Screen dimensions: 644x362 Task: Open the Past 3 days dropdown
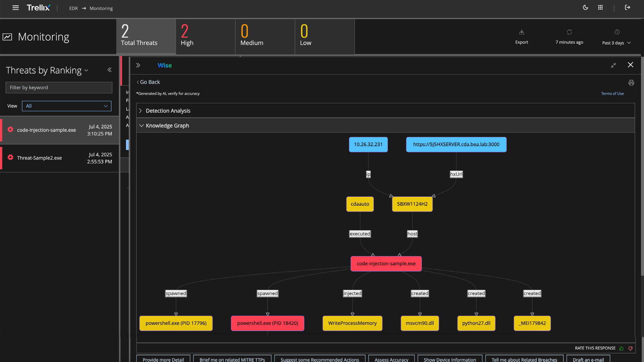(617, 43)
